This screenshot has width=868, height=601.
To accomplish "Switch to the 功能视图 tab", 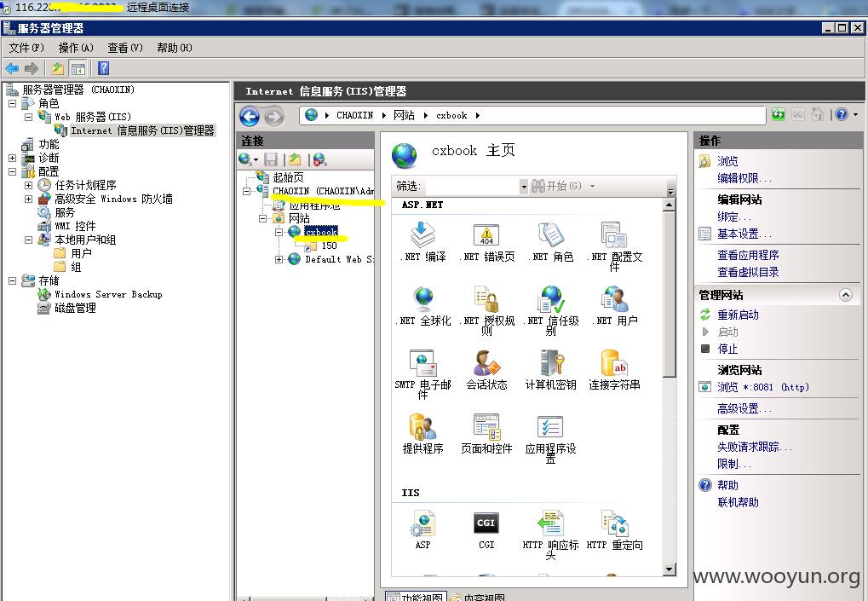I will [415, 596].
